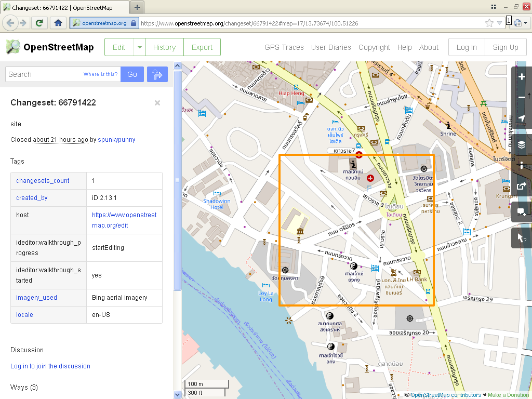Close the changeset sidebar panel
The height and width of the screenshot is (399, 532).
pos(157,103)
